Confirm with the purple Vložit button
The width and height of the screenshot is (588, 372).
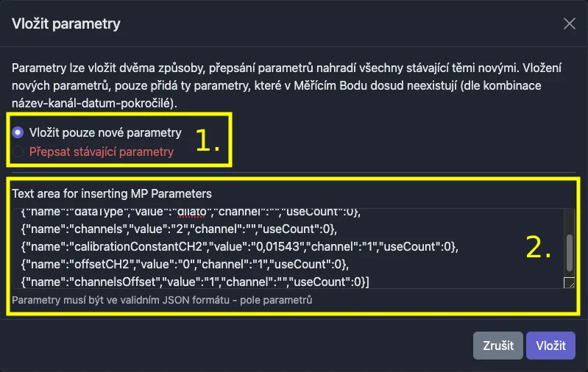pos(550,346)
